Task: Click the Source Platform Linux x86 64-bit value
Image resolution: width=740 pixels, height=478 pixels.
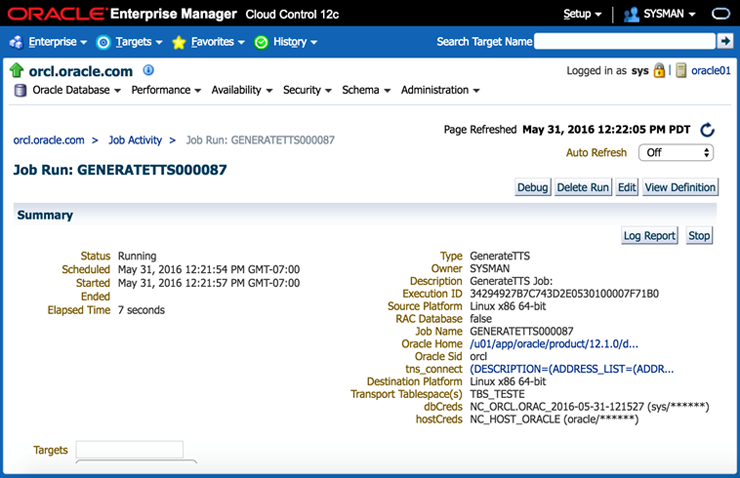Action: (507, 306)
